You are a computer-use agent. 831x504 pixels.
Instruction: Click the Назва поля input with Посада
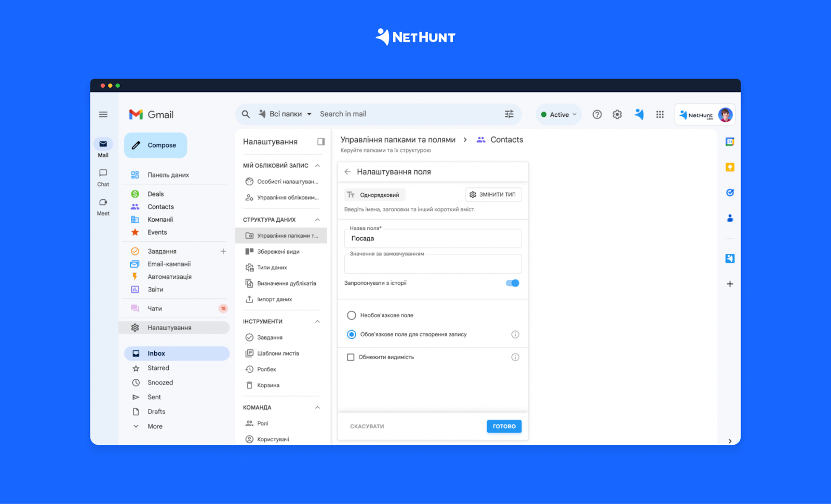[x=433, y=238]
